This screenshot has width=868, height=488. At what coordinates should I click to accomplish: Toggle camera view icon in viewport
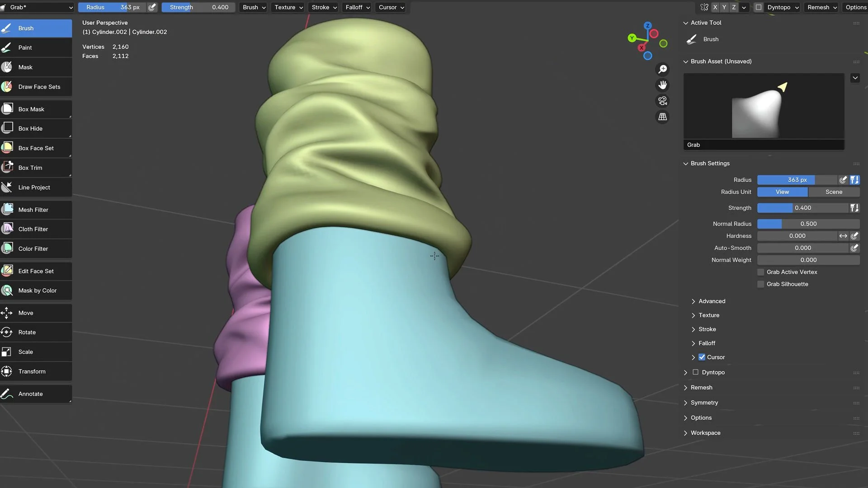coord(663,101)
